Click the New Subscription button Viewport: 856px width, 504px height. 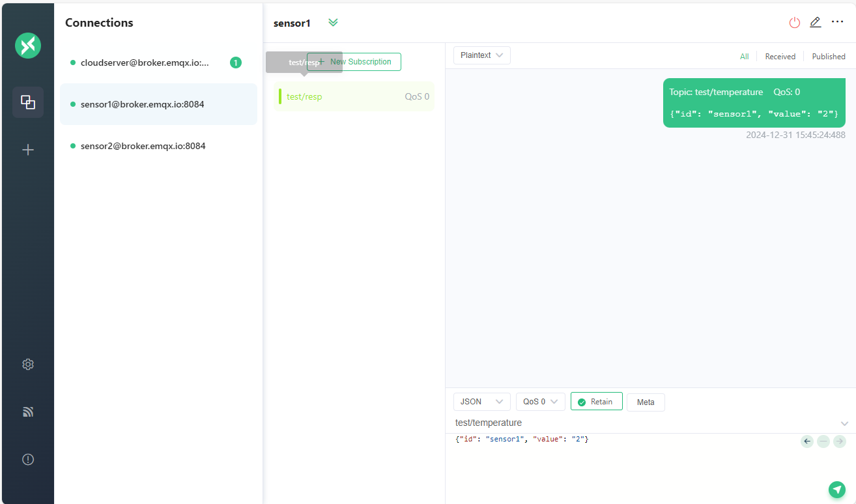pyautogui.click(x=354, y=62)
